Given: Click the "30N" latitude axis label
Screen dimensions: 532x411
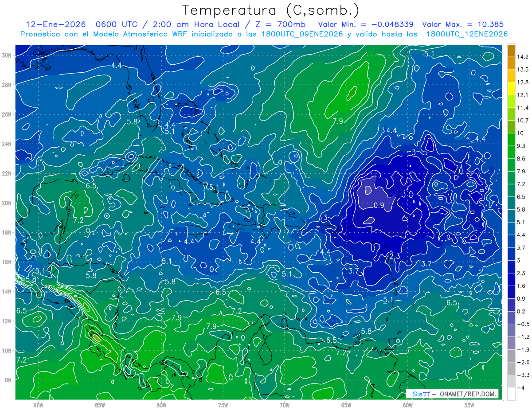Looking at the screenshot, I should (x=8, y=55).
